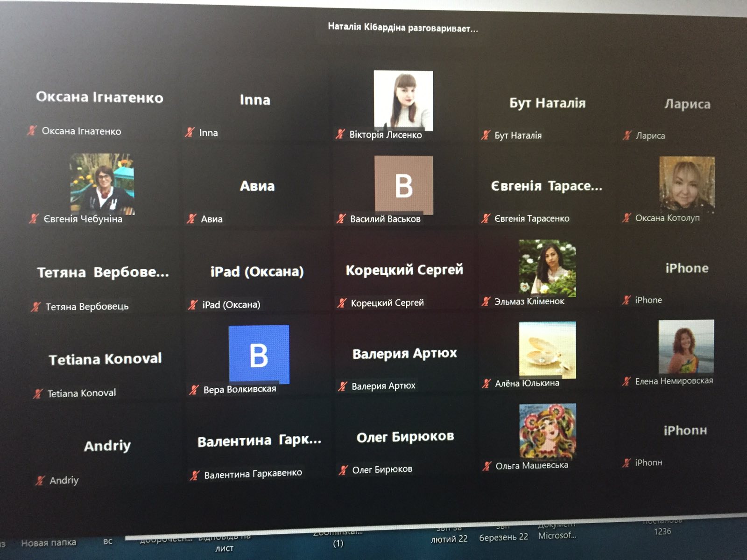
Task: Click muted microphone icon beside Корецкий Сергей label
Action: pyautogui.click(x=342, y=303)
